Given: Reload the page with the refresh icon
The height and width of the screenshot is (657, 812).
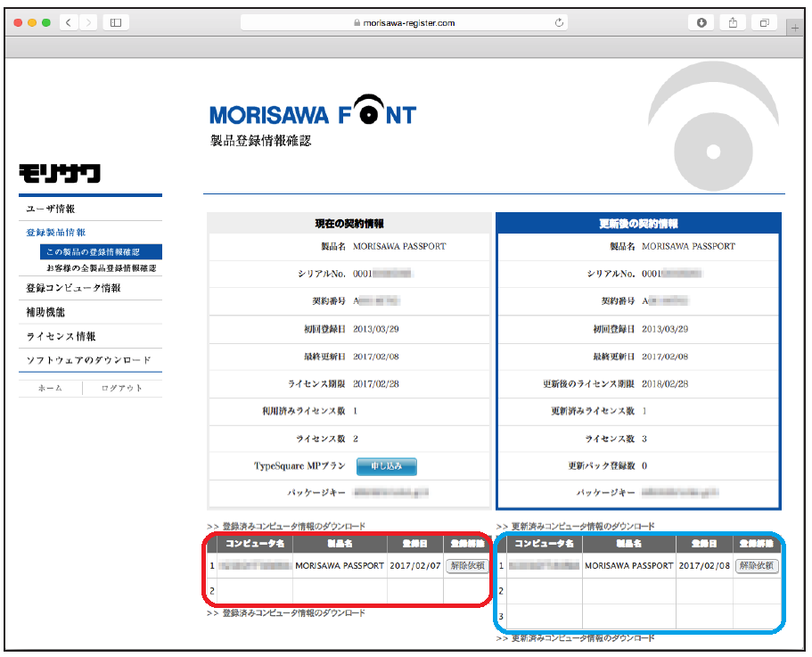Looking at the screenshot, I should tap(559, 22).
